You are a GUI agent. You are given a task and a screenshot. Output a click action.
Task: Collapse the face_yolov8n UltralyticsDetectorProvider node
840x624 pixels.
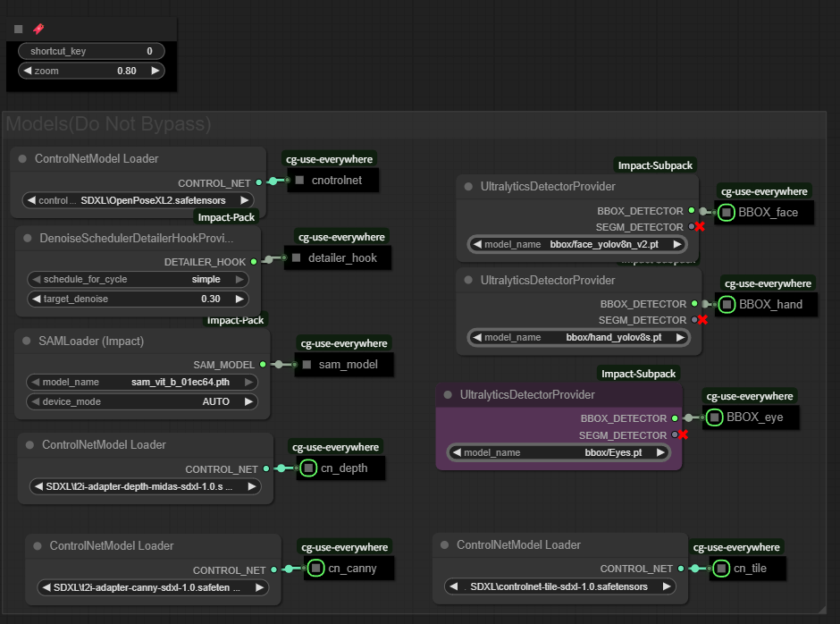tap(468, 187)
